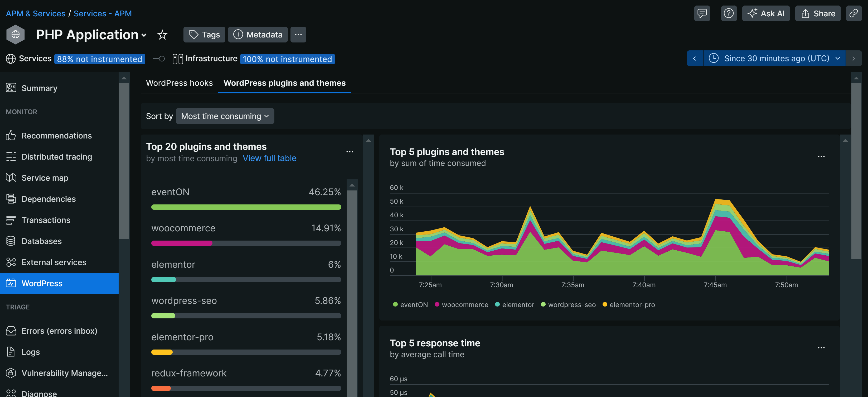The height and width of the screenshot is (397, 868).
Task: Favorite the PHP Application with star icon
Action: click(x=162, y=34)
